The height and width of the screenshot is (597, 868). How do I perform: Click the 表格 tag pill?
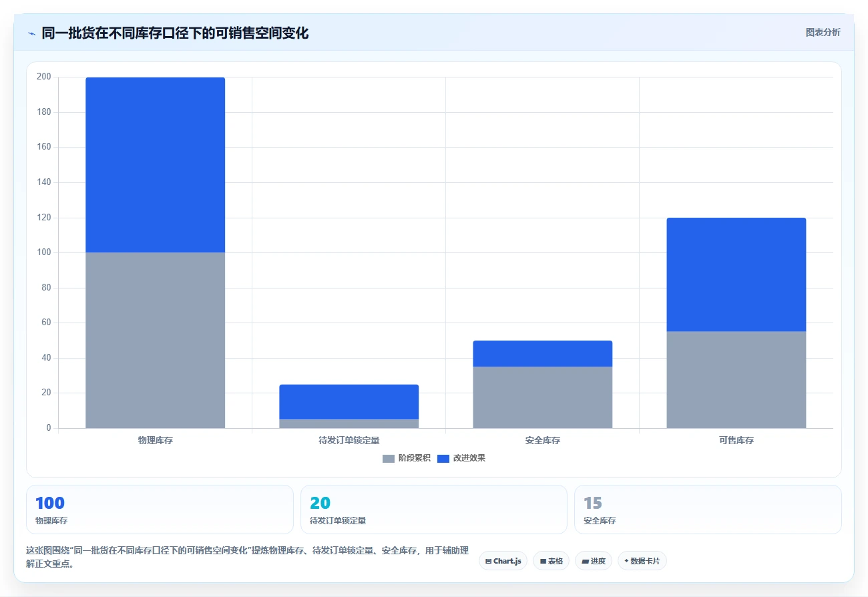click(551, 561)
